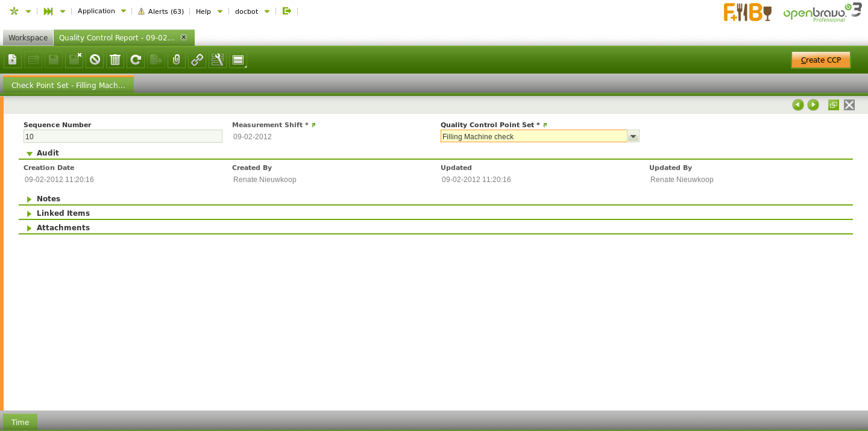Refresh the record with circular arrow icon
The width and height of the screenshot is (868, 431).
pos(136,60)
